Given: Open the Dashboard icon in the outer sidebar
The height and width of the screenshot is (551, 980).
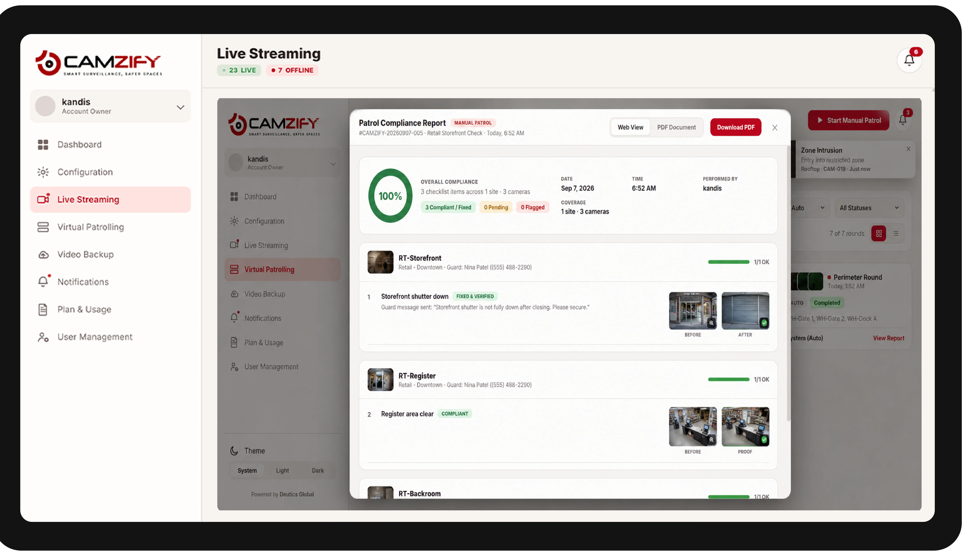Looking at the screenshot, I should [x=43, y=144].
